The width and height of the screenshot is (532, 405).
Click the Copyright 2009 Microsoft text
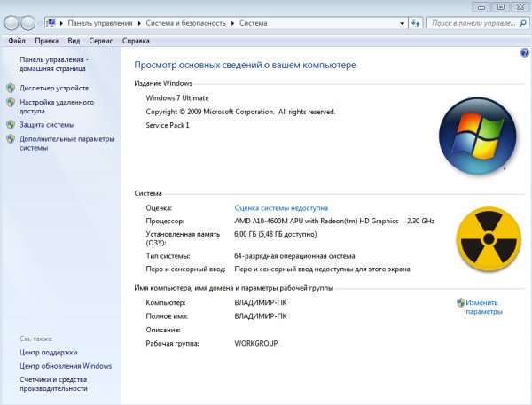tap(240, 112)
